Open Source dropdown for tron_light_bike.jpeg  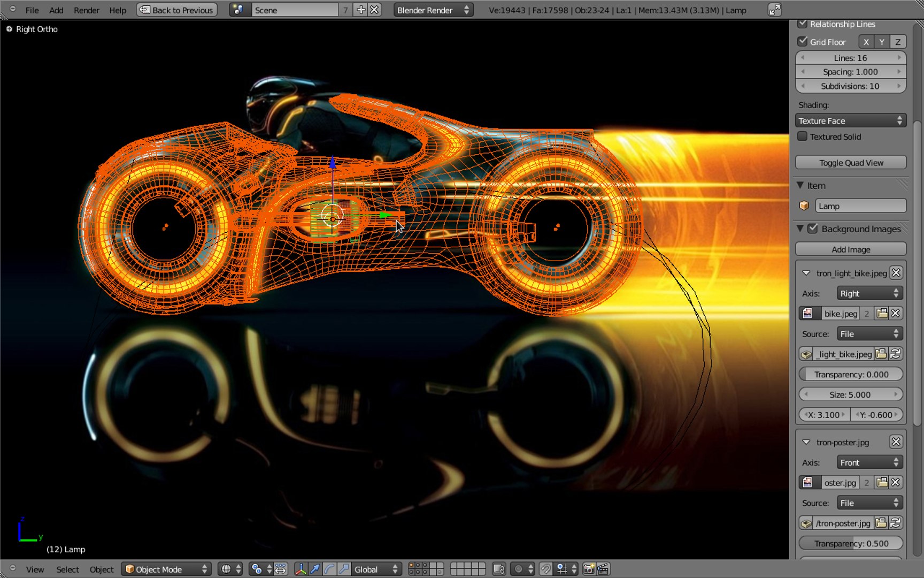869,334
